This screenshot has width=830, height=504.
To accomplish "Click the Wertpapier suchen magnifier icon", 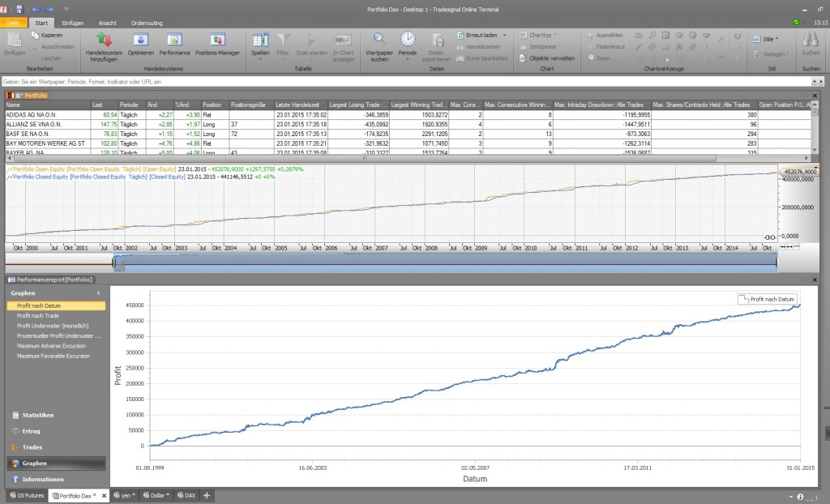I will point(379,39).
